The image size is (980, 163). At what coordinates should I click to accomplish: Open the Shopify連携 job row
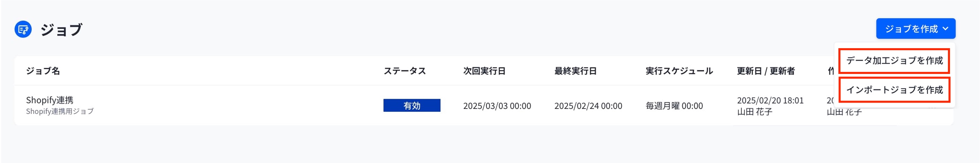pos(484,105)
